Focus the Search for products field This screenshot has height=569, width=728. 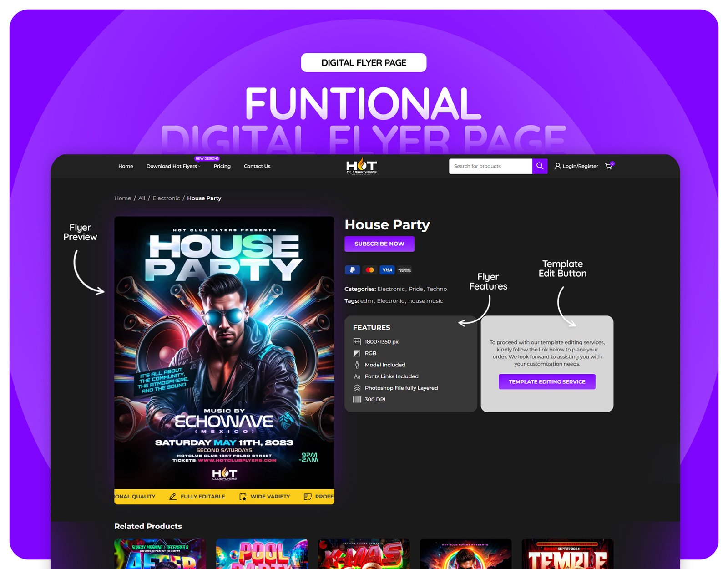(x=490, y=166)
